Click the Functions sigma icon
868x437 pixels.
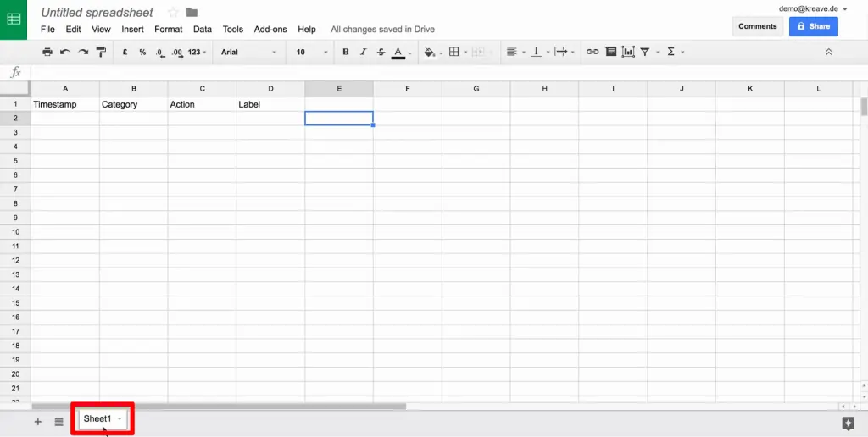pyautogui.click(x=671, y=52)
